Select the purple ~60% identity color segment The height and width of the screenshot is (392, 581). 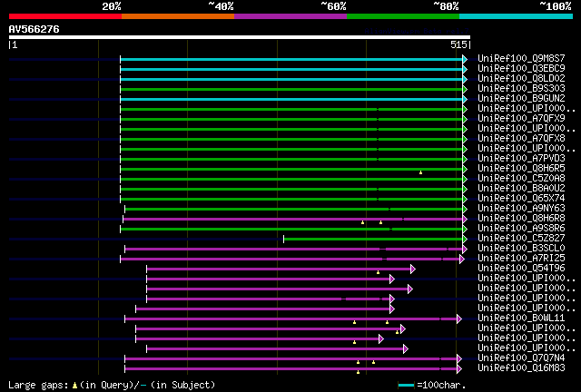(290, 16)
